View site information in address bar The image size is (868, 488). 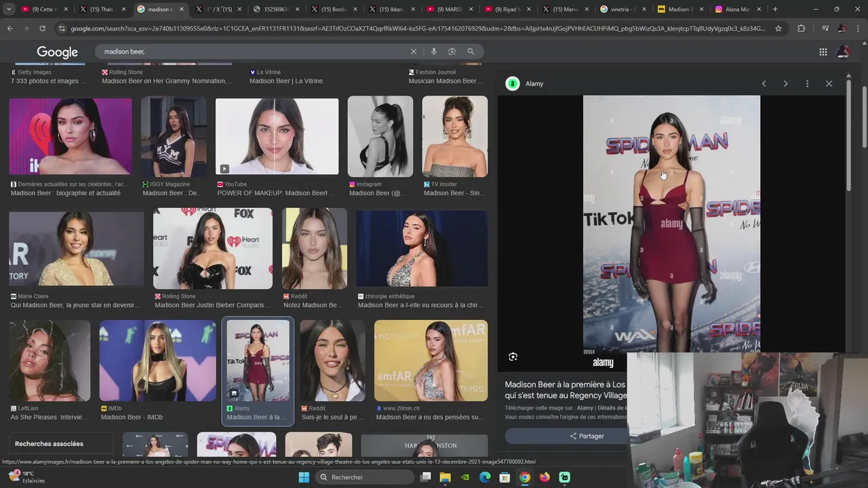[62, 28]
